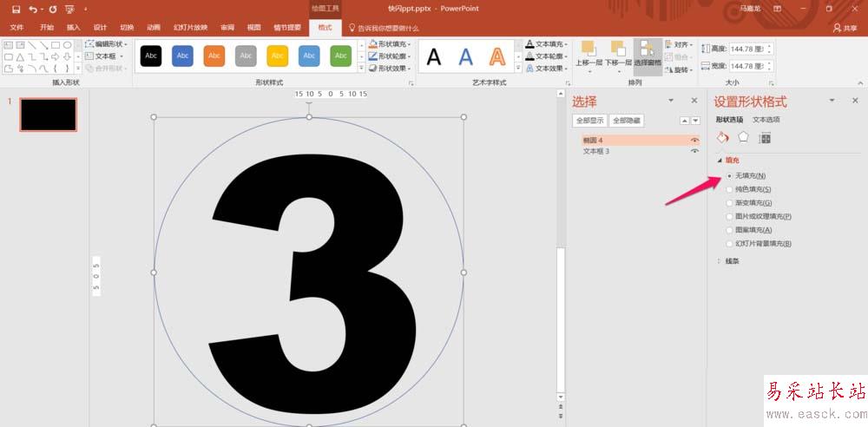Apply the green Abc shape style
Image resolution: width=868 pixels, height=427 pixels.
[x=341, y=56]
